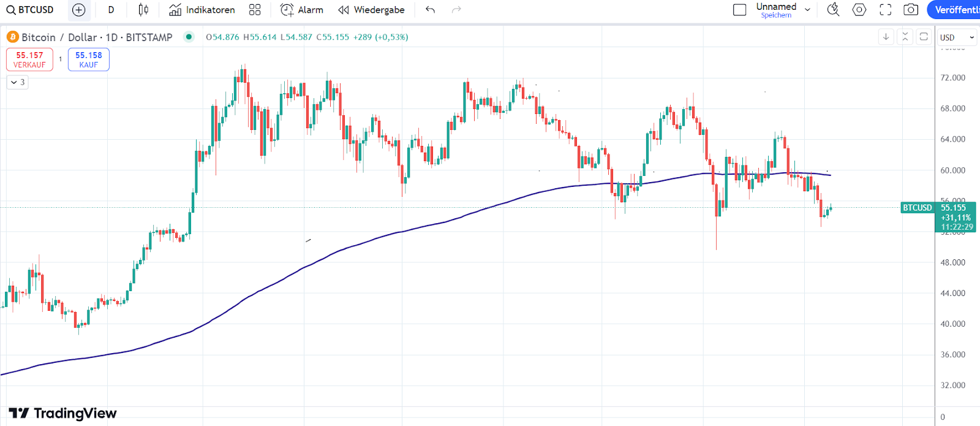Open the quick search lightning icon
980x426 pixels.
tap(833, 10)
